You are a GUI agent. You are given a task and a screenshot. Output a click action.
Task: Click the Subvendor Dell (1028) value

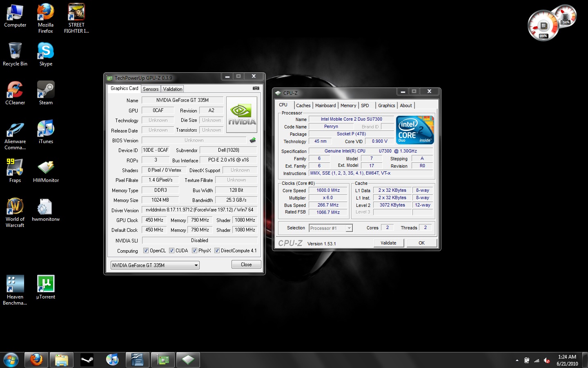click(x=229, y=150)
